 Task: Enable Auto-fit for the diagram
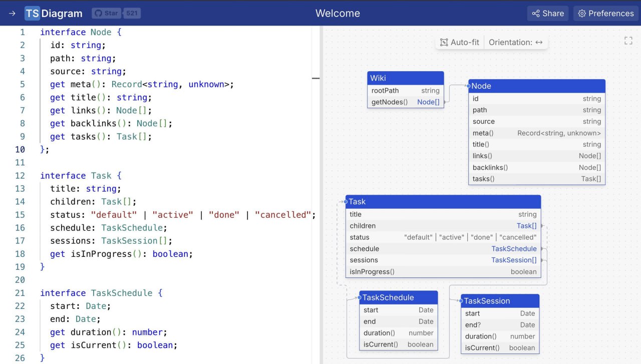pyautogui.click(x=460, y=43)
